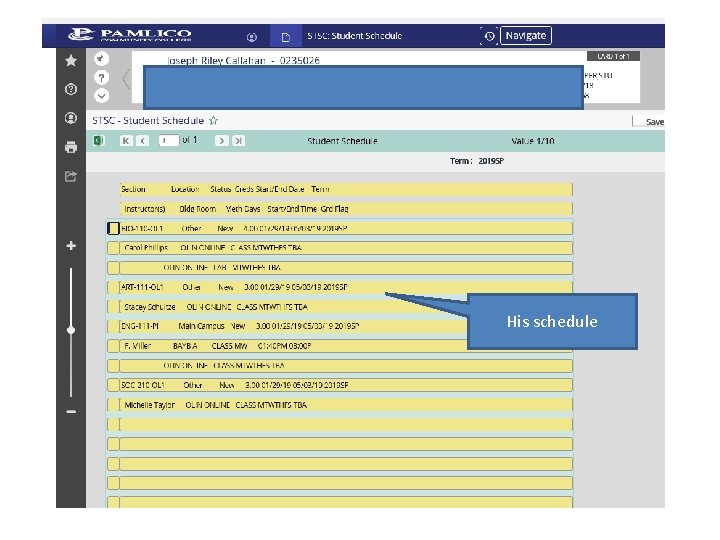Viewport: 720px width, 540px height.
Task: Select row box for Michelle Taylor
Action: point(113,405)
